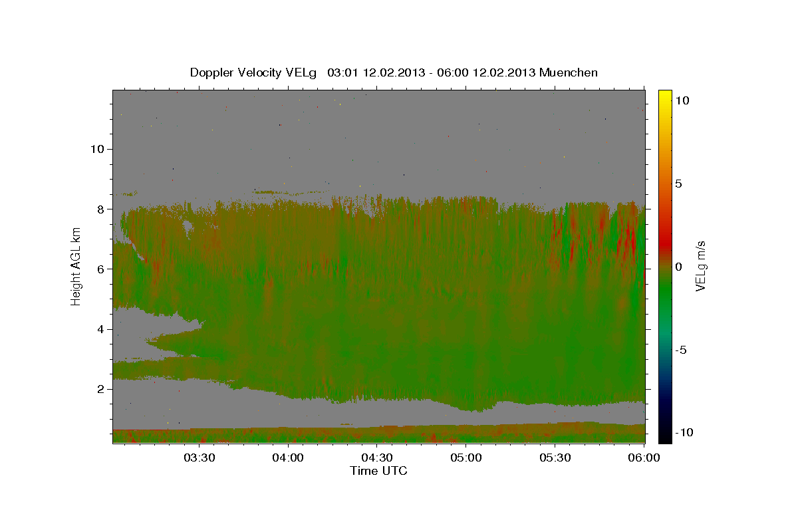
Task: Click the 'Height AGL km' axis label
Action: coord(76,267)
